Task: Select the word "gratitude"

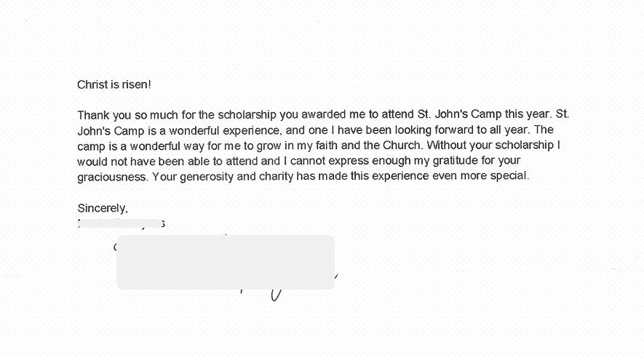Action: point(456,161)
